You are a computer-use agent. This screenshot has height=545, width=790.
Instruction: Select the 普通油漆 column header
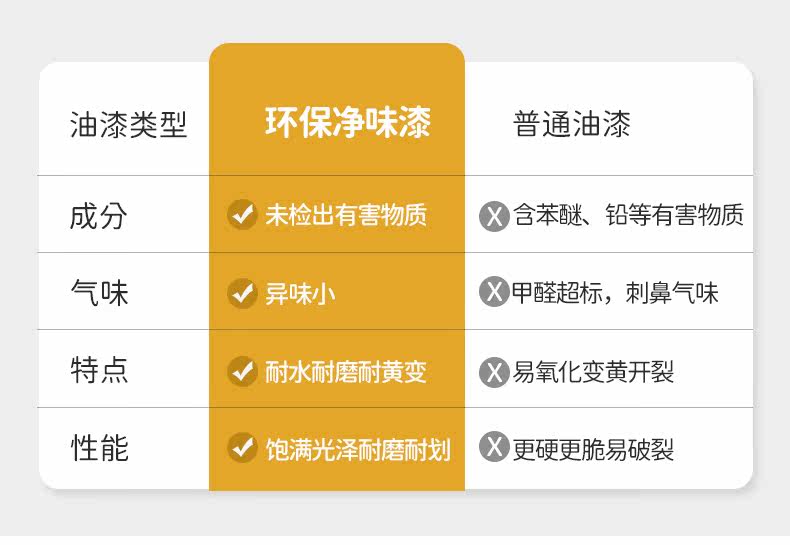click(x=572, y=124)
